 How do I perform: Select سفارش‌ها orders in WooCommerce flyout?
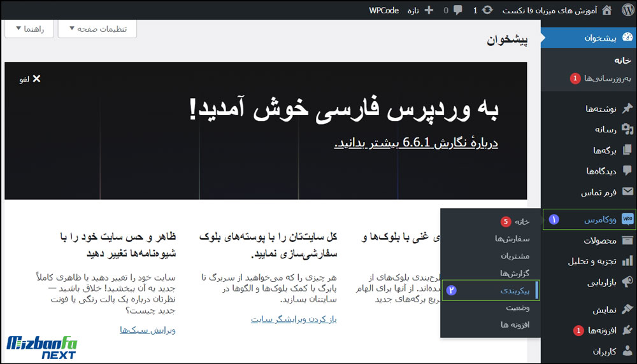(x=512, y=239)
